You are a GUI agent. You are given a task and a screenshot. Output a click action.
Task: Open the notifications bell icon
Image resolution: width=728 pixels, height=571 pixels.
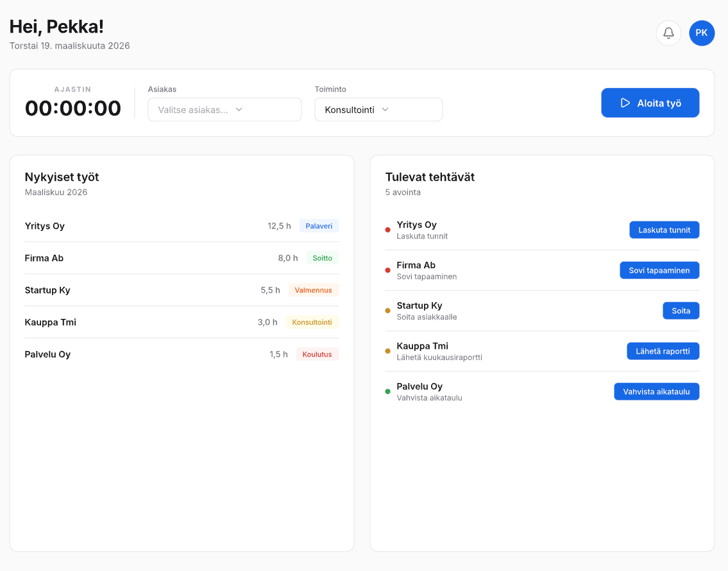coord(668,33)
